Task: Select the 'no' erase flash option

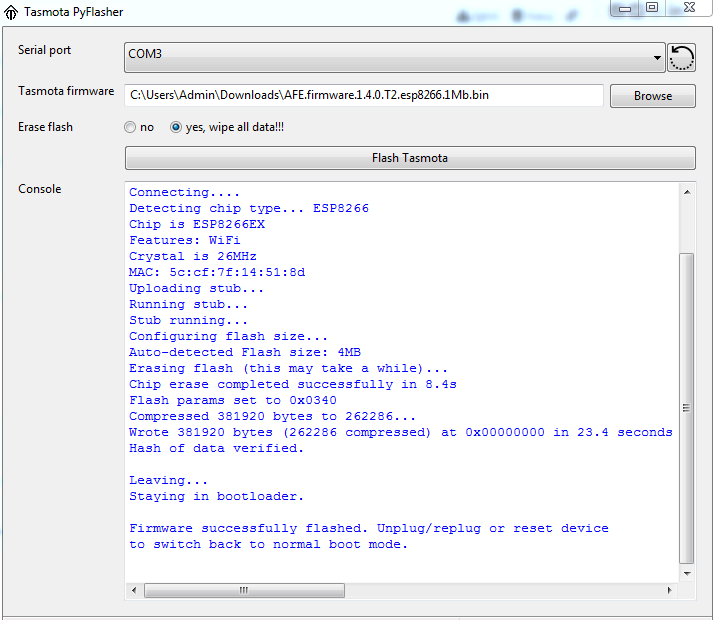Action: click(x=130, y=127)
